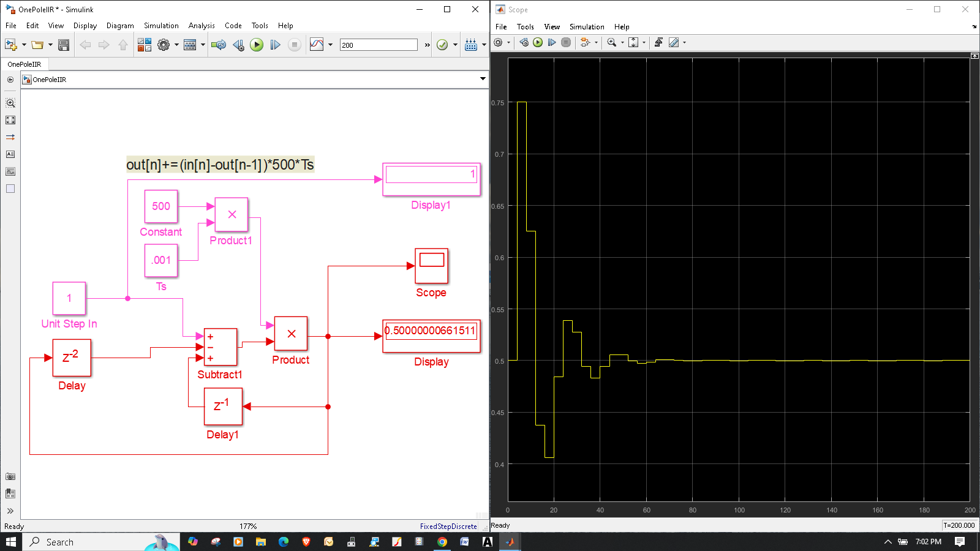
Task: Click the Update Diagram refresh icon
Action: point(219,45)
